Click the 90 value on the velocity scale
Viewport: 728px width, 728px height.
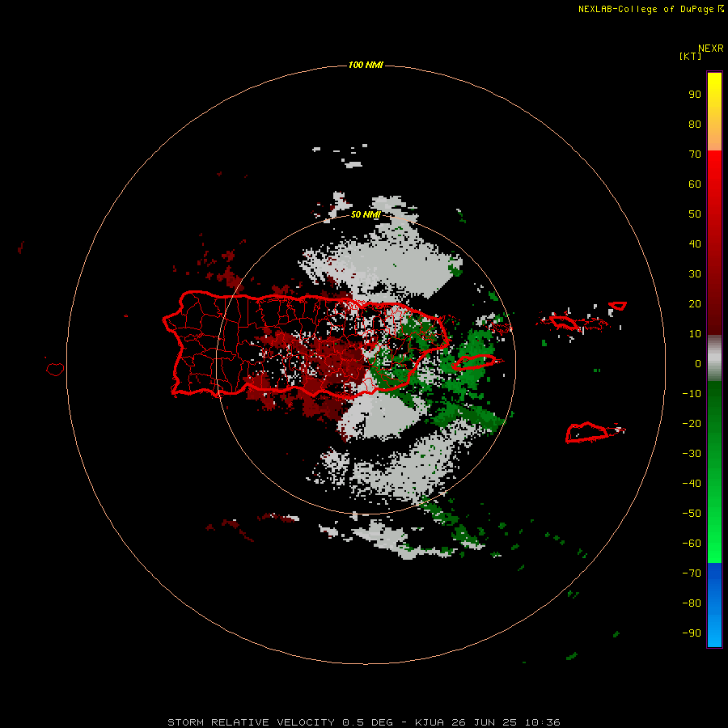click(695, 95)
